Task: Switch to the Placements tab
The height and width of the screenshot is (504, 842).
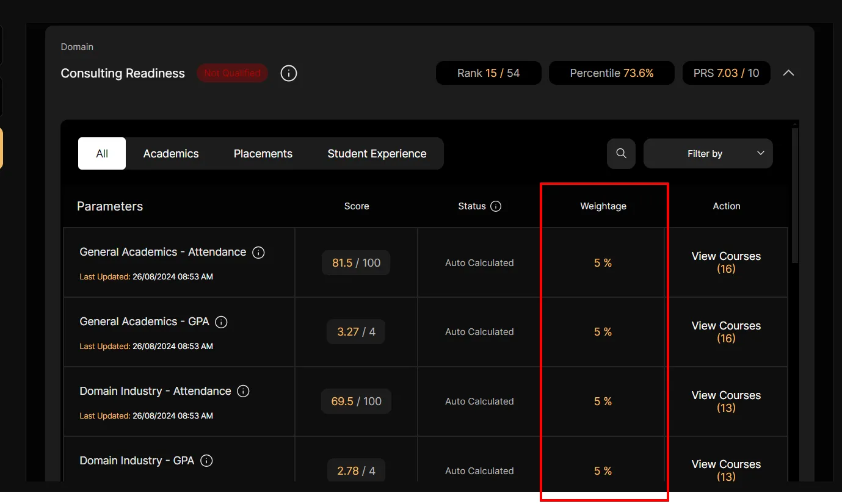Action: pos(263,154)
